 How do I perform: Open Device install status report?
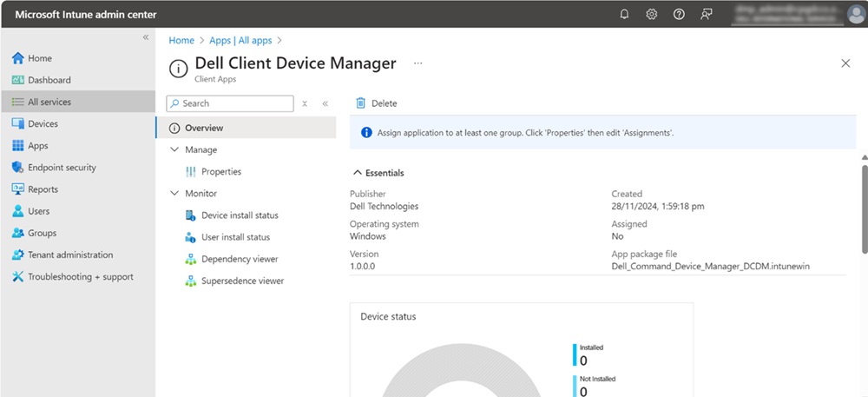(240, 215)
